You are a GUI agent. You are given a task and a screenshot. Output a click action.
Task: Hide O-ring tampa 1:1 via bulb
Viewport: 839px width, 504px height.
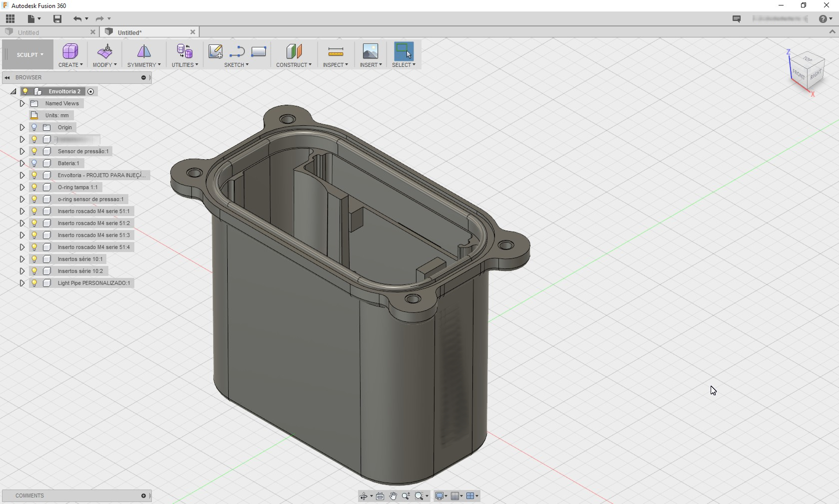coord(34,187)
